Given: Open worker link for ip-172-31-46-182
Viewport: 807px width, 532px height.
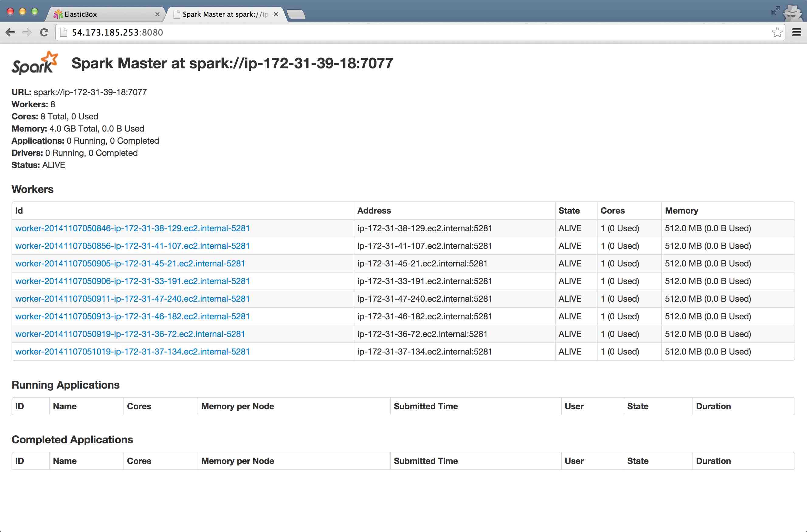Looking at the screenshot, I should [132, 317].
